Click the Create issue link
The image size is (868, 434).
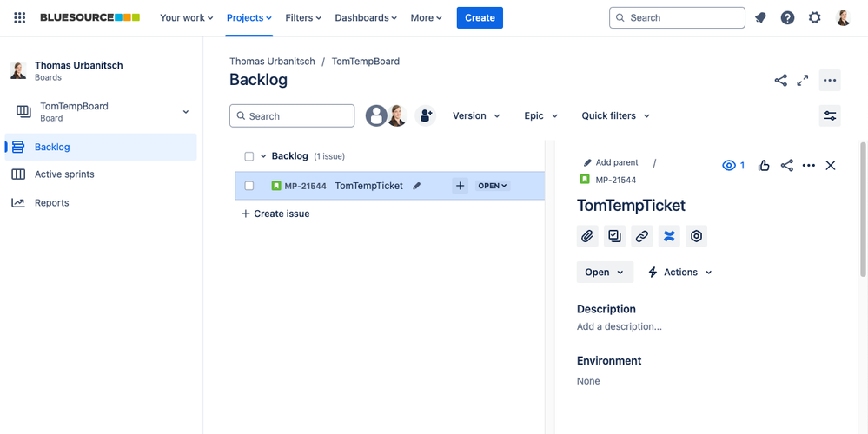pos(275,214)
